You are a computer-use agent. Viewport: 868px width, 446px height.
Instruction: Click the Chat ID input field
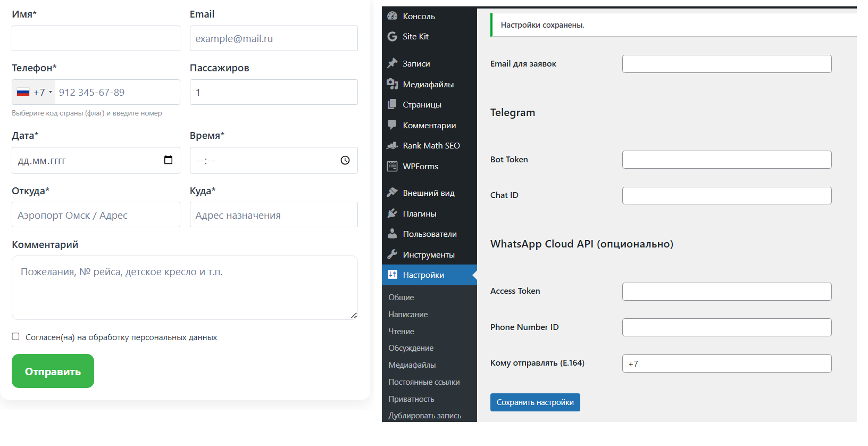coord(727,195)
